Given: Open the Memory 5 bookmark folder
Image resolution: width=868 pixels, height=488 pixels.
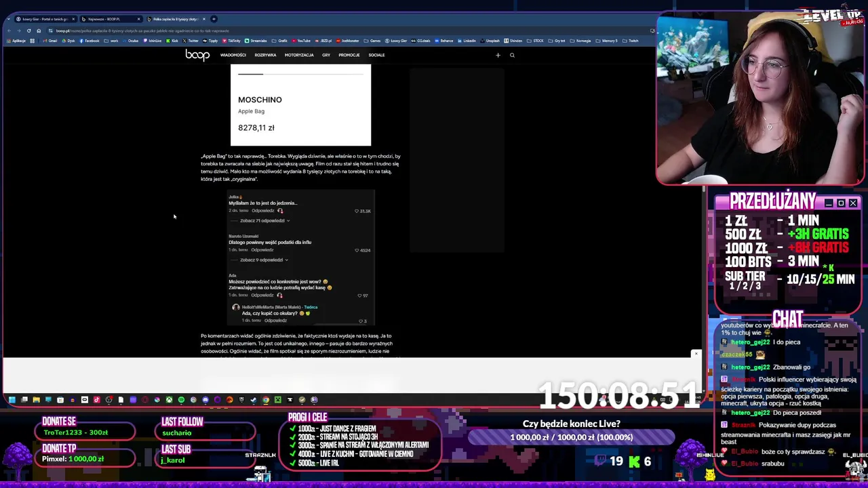Looking at the screenshot, I should point(606,41).
